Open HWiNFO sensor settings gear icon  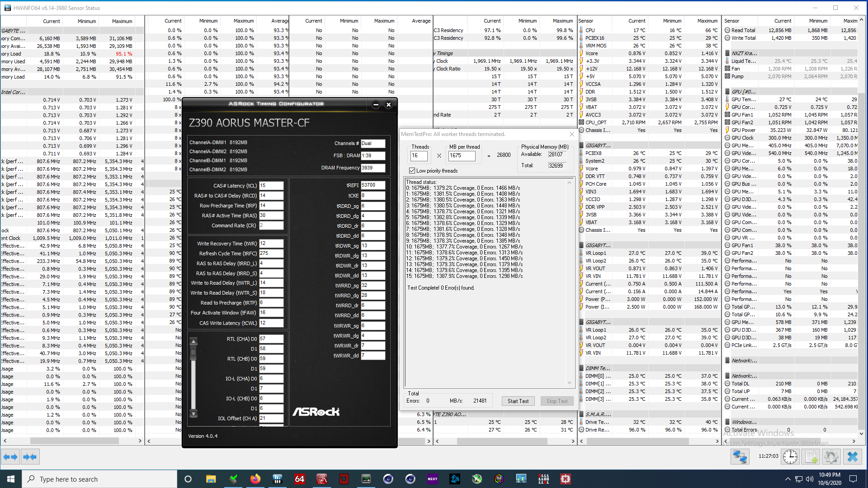pos(831,457)
